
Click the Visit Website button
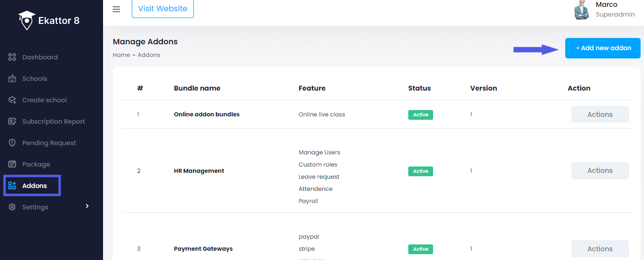click(163, 9)
